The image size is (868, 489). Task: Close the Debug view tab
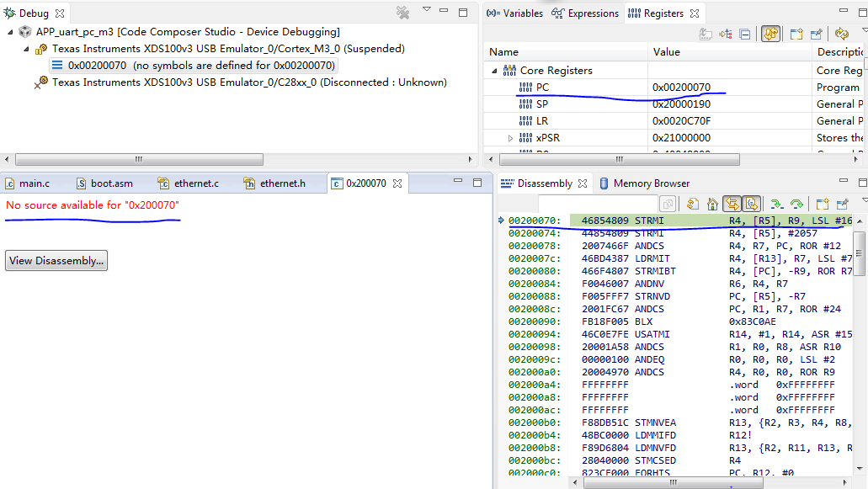(60, 13)
